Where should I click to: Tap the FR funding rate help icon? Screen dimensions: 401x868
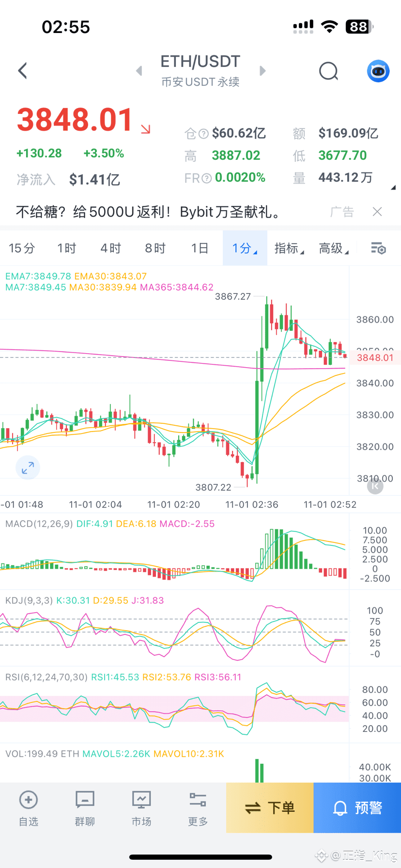click(207, 178)
